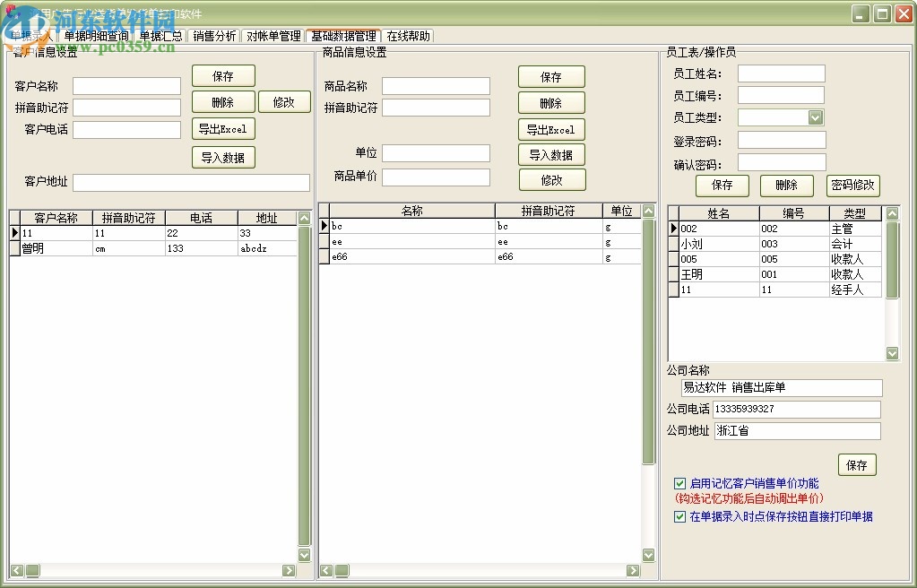The height and width of the screenshot is (588, 917).
Task: Click the 客户名称 input field
Action: tap(126, 86)
